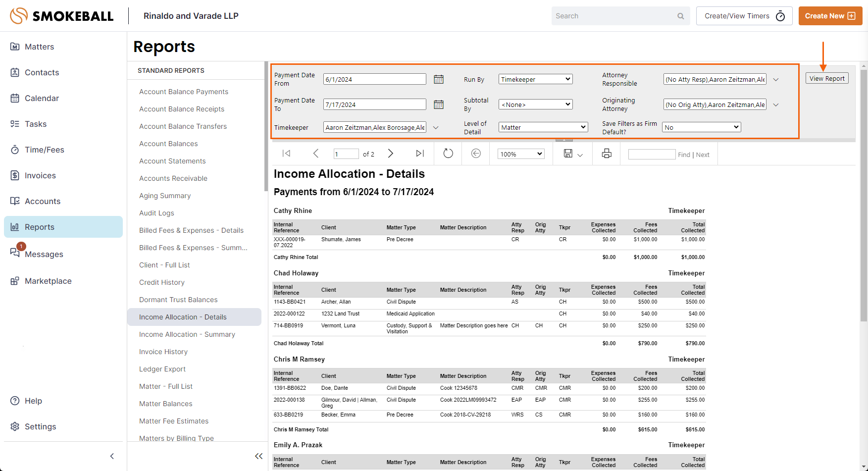Image resolution: width=868 pixels, height=471 pixels.
Task: Refresh the report with circular arrow icon
Action: 448,154
